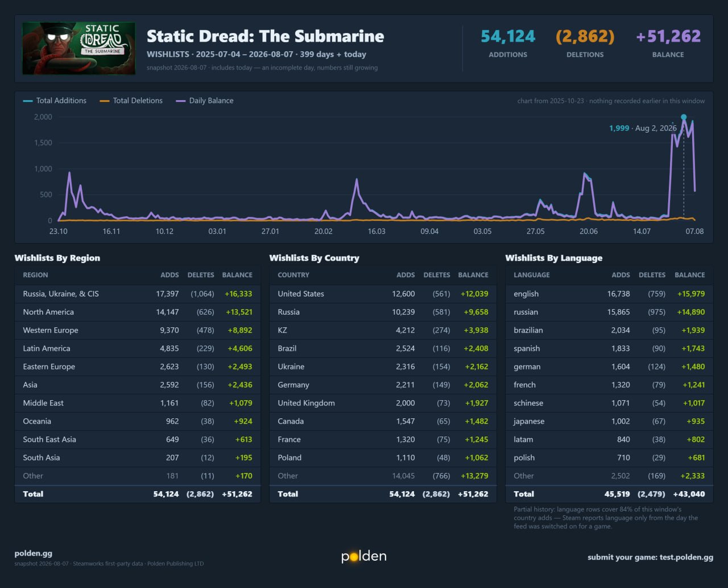This screenshot has height=588, width=728.
Task: Click the header DELETIONS figure above its label
Action: [585, 36]
